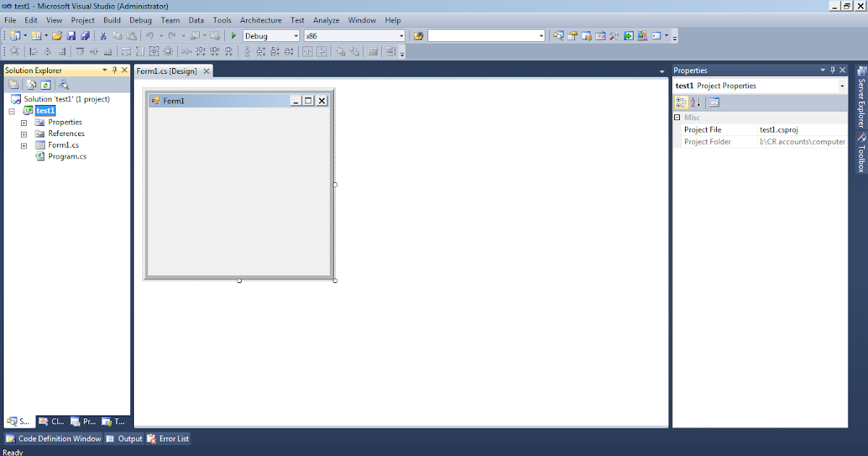Unpin Solution Explorer with the pin icon
This screenshot has width=868, height=456.
(113, 70)
